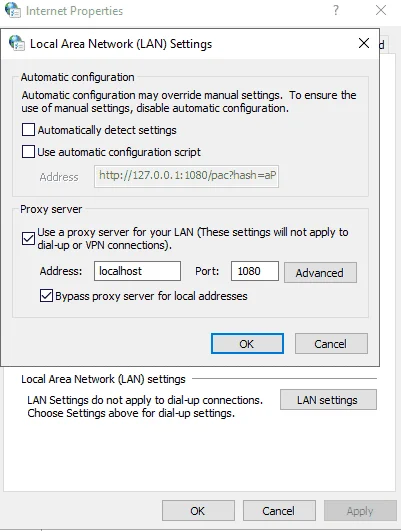The width and height of the screenshot is (401, 531).
Task: Close the LAN Settings dialog
Action: (364, 43)
